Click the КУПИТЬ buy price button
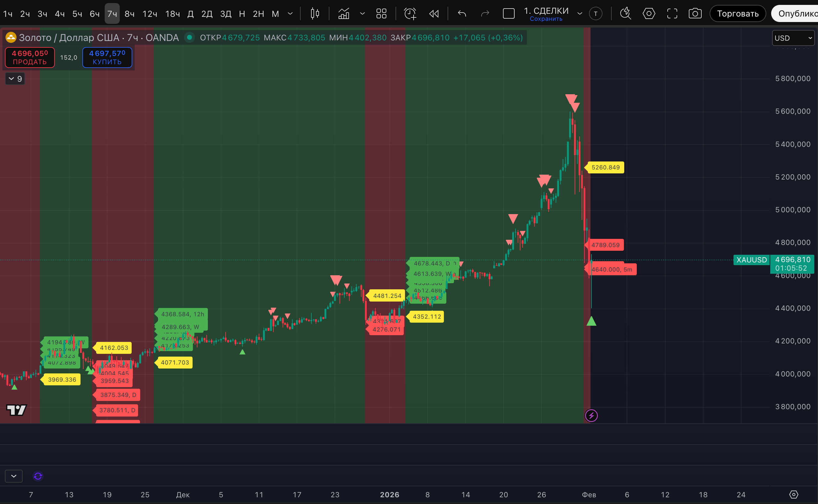 pyautogui.click(x=107, y=57)
